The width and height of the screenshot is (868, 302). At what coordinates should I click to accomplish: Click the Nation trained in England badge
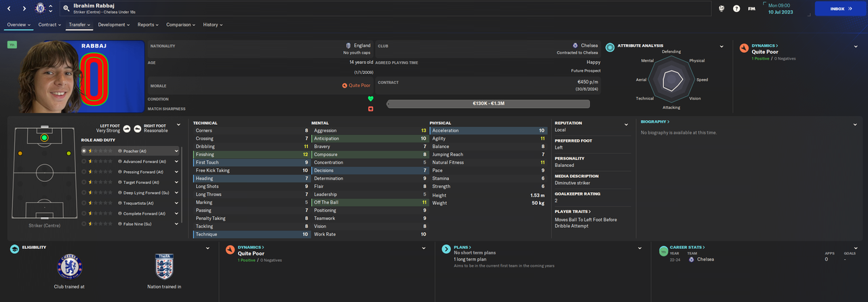point(164,266)
